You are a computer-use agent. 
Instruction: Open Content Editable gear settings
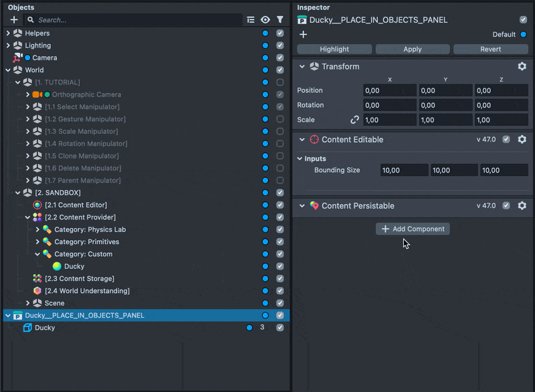(x=522, y=139)
